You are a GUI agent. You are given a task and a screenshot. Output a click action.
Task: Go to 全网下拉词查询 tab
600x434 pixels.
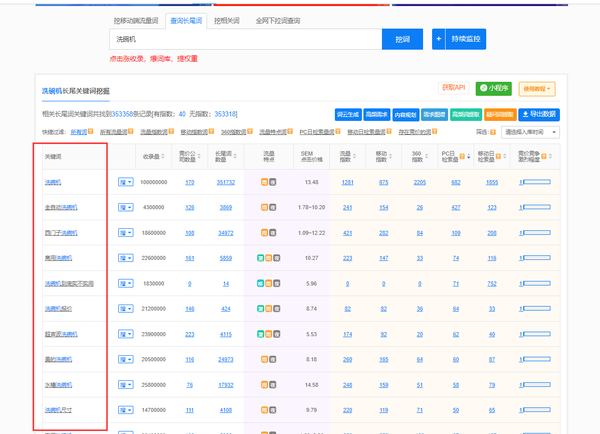[278, 21]
